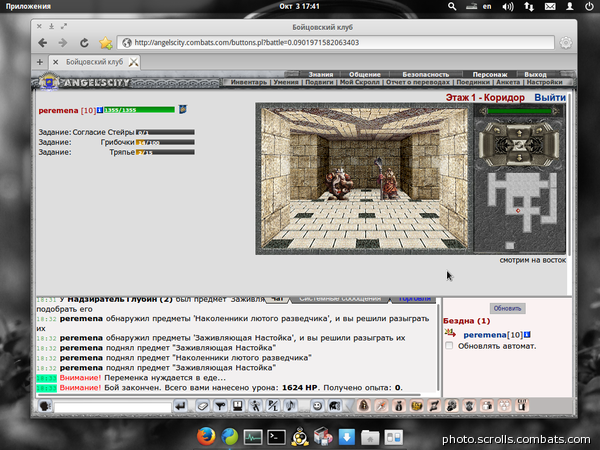Click the helmet icon in chat toolbar
Screen dimensions: 600x450
(x=335, y=406)
